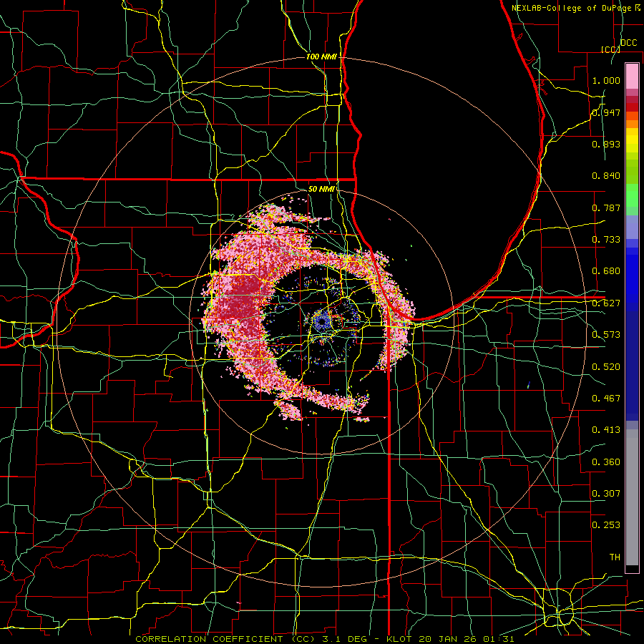Click the 0.413 scale value
Image resolution: width=644 pixels, height=644 pixels.
pos(606,430)
